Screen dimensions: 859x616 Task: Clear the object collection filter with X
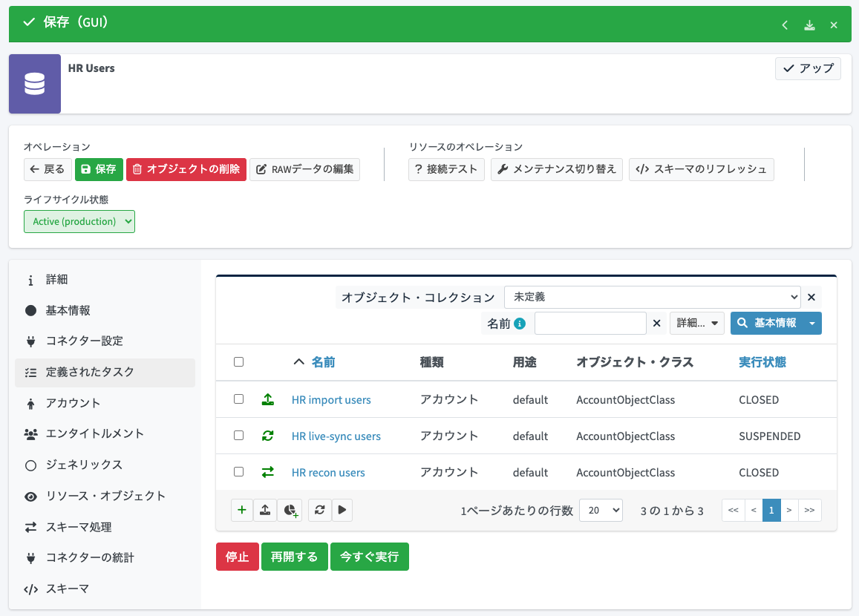pyautogui.click(x=811, y=298)
